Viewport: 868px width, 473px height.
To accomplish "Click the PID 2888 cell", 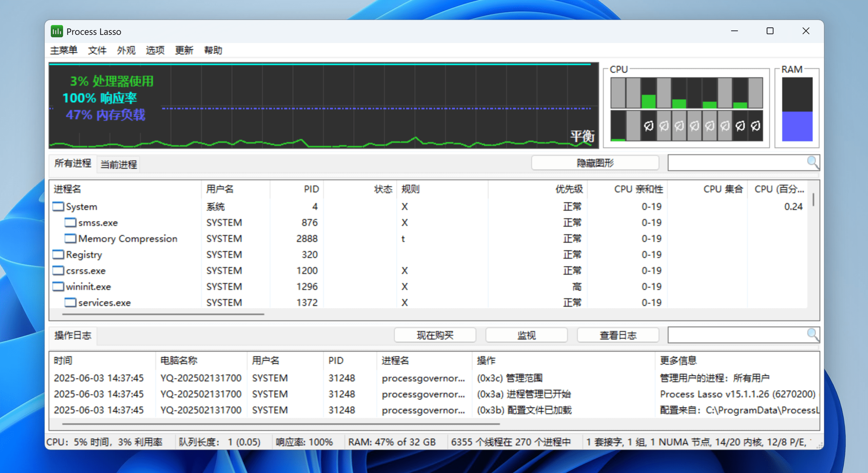I will coord(307,239).
